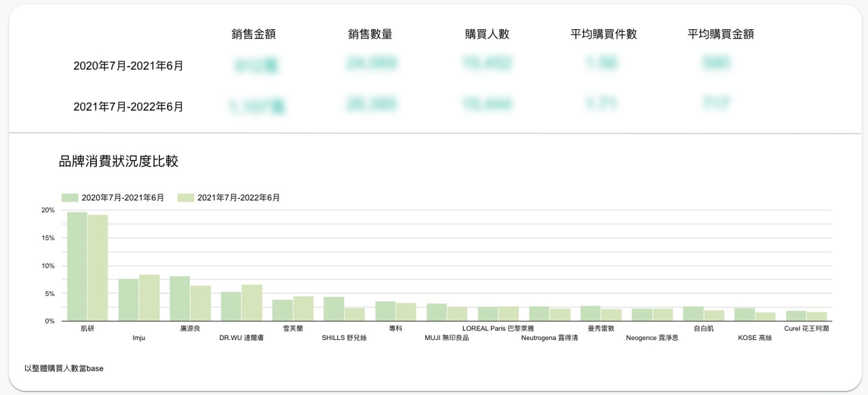This screenshot has width=868, height=395.
Task: Click the lighter green KOSE 高絲 bar
Action: 765,317
